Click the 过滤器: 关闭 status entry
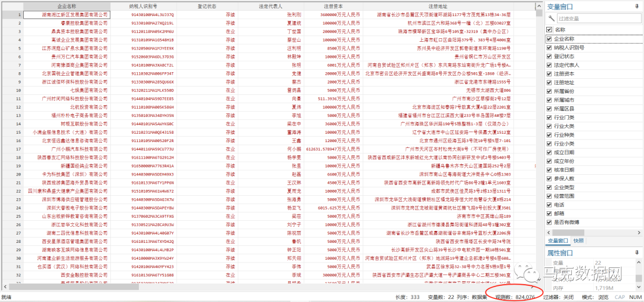 pos(558,297)
